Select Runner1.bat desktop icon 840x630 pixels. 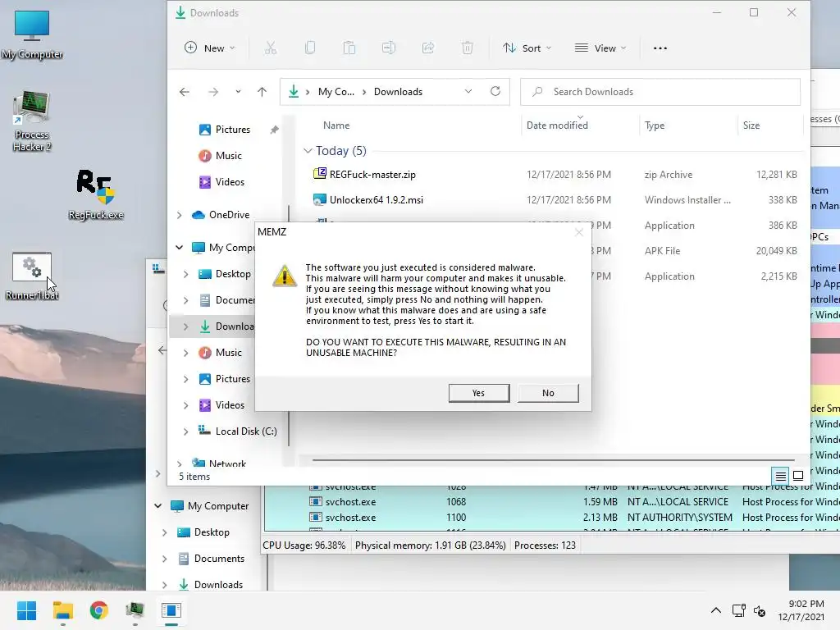32,276
